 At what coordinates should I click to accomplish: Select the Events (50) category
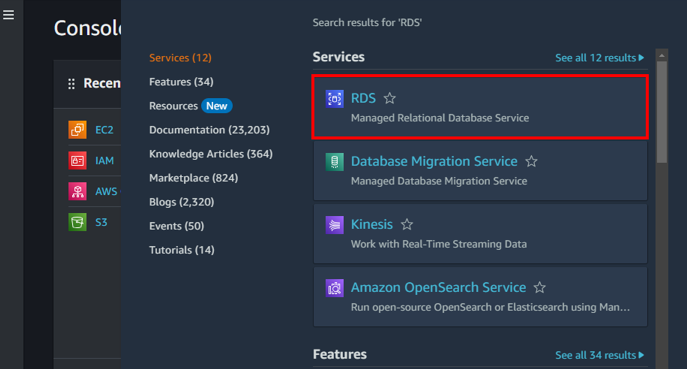(177, 226)
